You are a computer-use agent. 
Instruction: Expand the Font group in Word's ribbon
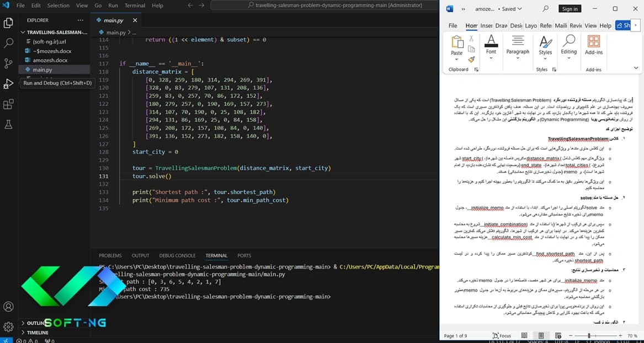[x=491, y=58]
